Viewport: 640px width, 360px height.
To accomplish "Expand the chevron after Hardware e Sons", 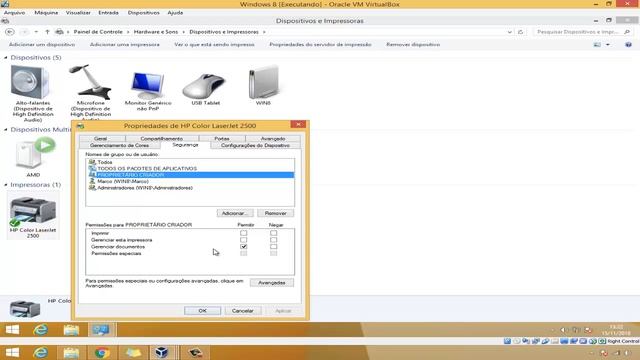I will (184, 32).
